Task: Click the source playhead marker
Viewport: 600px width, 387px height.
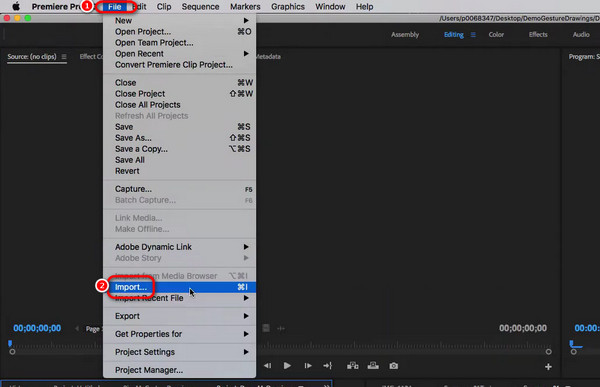Action: point(10,343)
